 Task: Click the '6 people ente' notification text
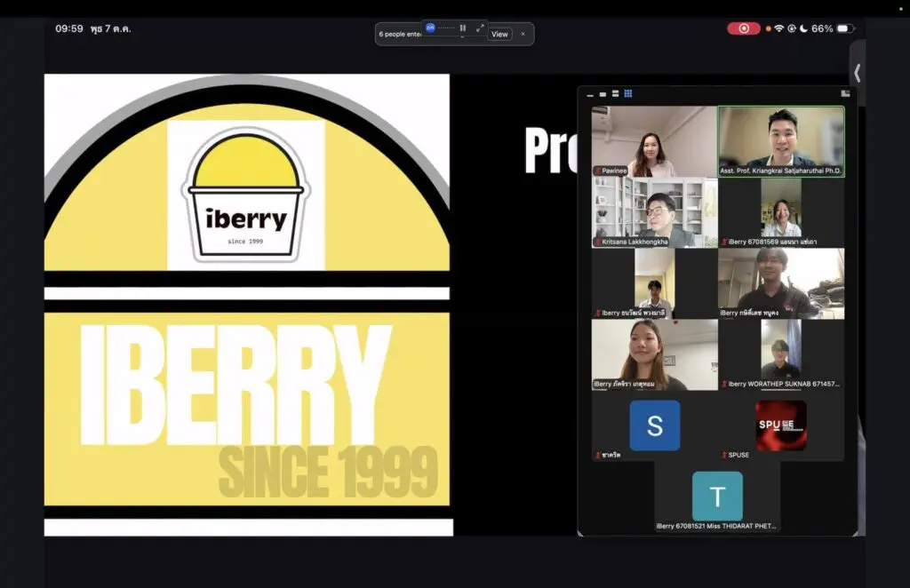pyautogui.click(x=400, y=35)
